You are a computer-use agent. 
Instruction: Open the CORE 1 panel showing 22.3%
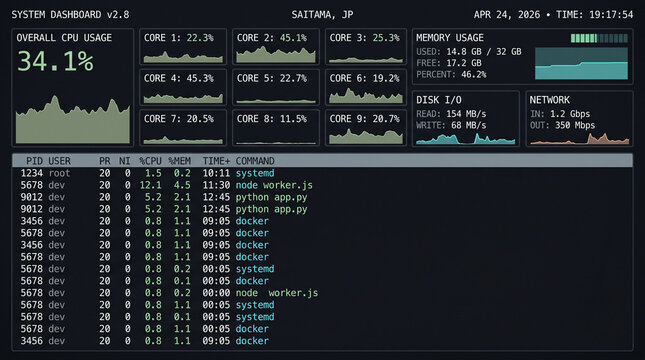pyautogui.click(x=183, y=47)
